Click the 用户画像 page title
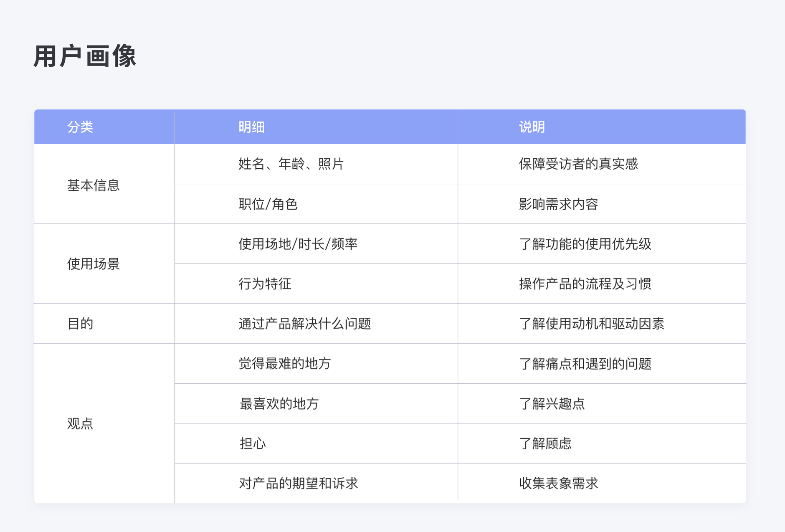The height and width of the screenshot is (532, 785). [85, 56]
